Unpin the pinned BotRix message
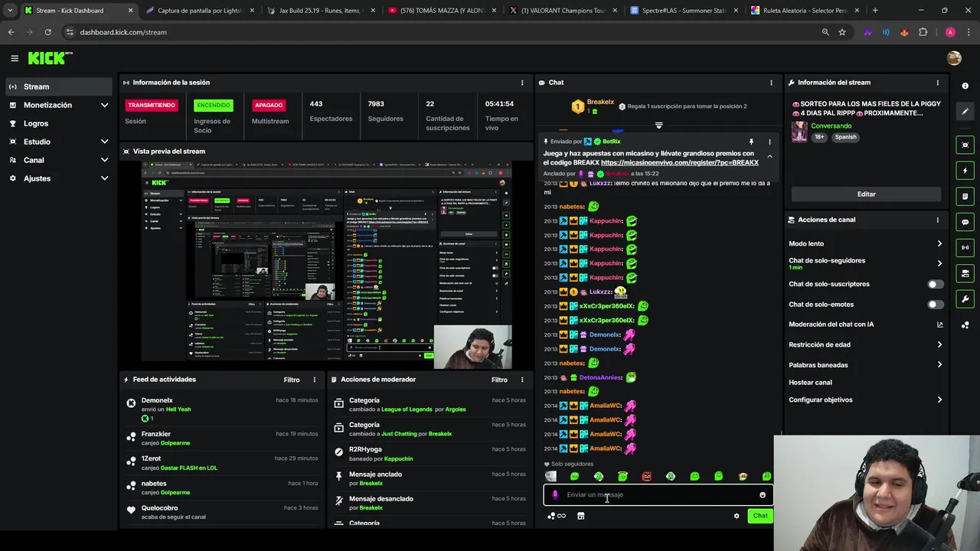The image size is (980, 551). [751, 142]
